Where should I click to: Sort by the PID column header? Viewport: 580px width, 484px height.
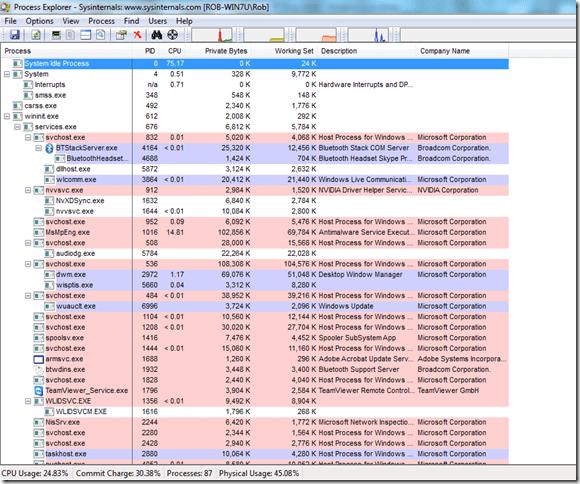tap(146, 51)
